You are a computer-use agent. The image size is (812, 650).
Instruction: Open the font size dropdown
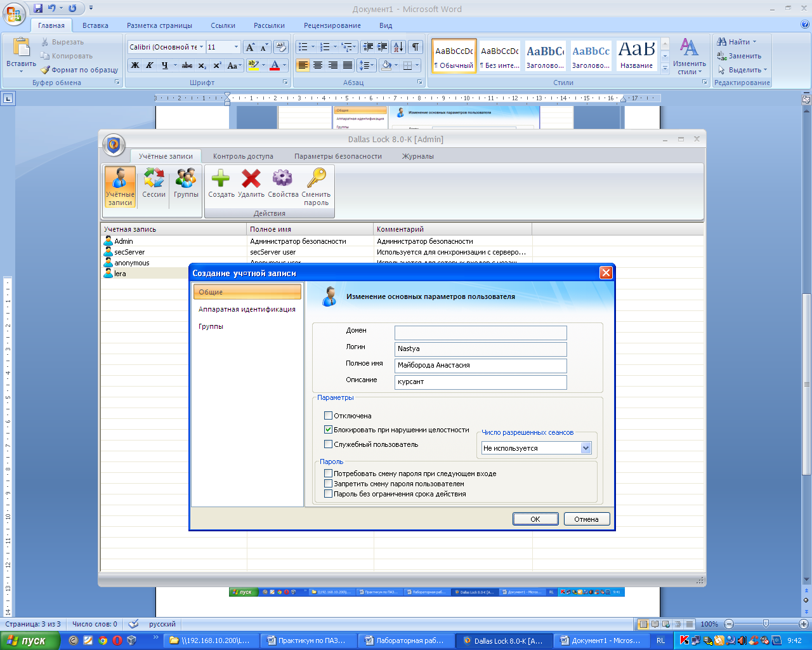click(236, 47)
